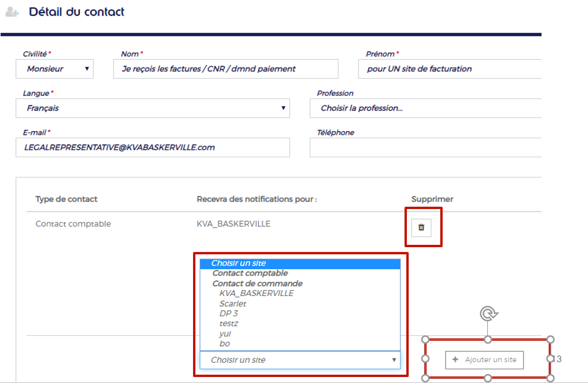This screenshot has height=383, width=588.
Task: Click into the Nom input field
Action: 226,68
